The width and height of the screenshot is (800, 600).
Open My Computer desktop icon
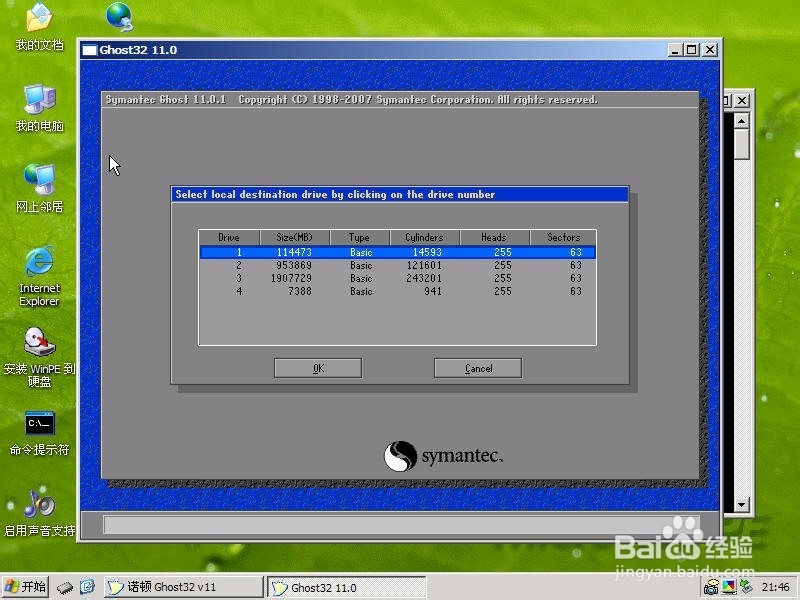pos(39,107)
